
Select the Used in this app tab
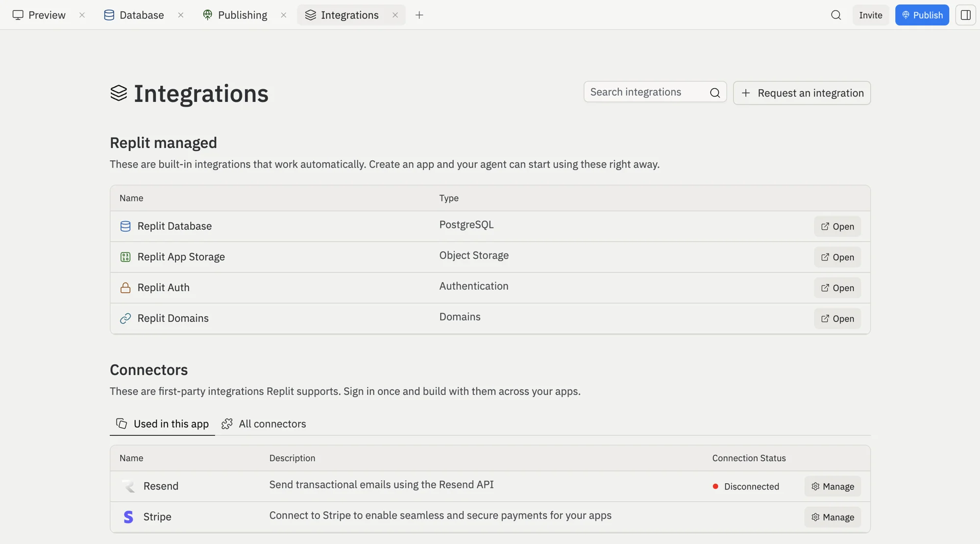162,424
